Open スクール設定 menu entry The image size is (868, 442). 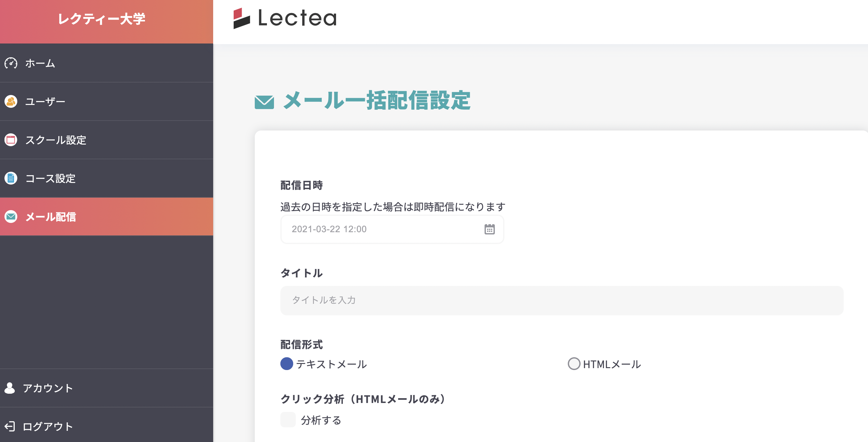(x=56, y=140)
